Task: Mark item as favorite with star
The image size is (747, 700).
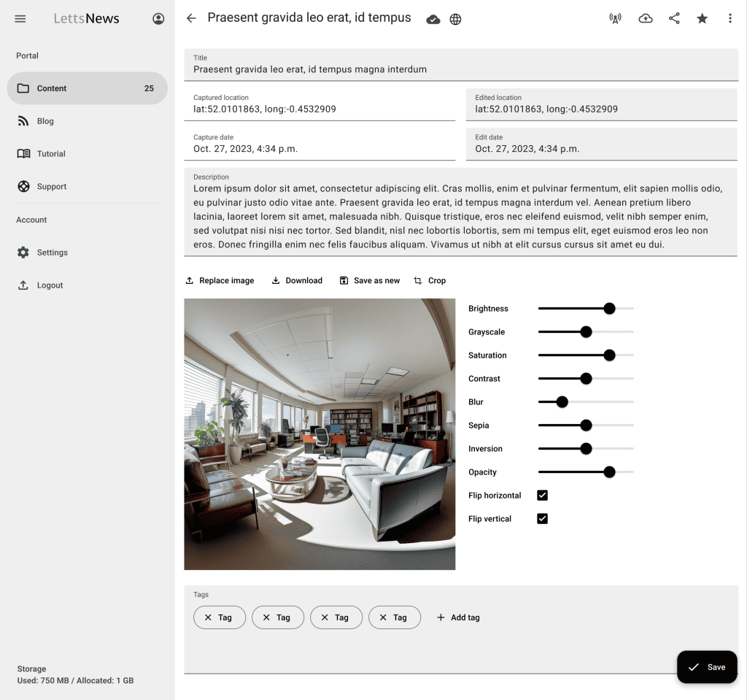Action: [702, 19]
